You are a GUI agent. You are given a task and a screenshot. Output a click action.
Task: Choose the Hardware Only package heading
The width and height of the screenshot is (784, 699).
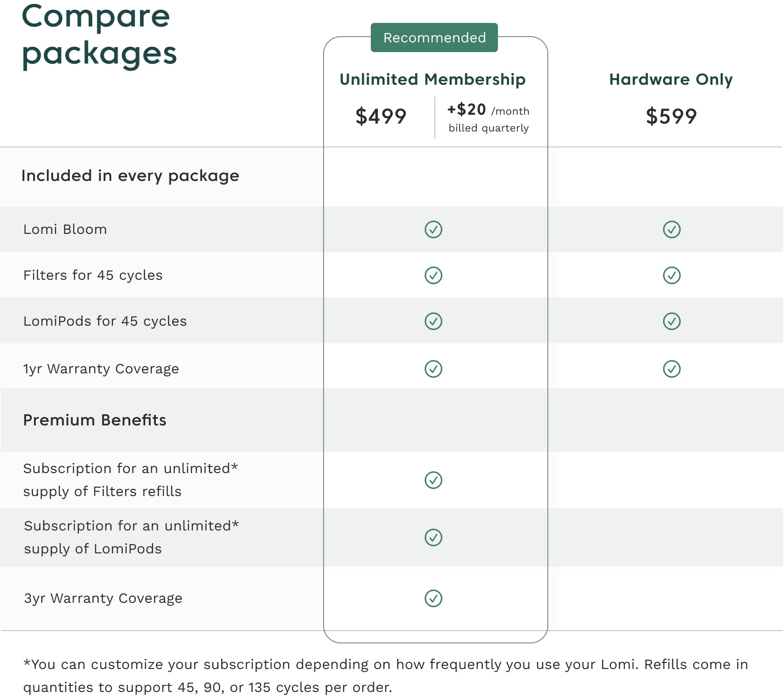[x=671, y=79]
